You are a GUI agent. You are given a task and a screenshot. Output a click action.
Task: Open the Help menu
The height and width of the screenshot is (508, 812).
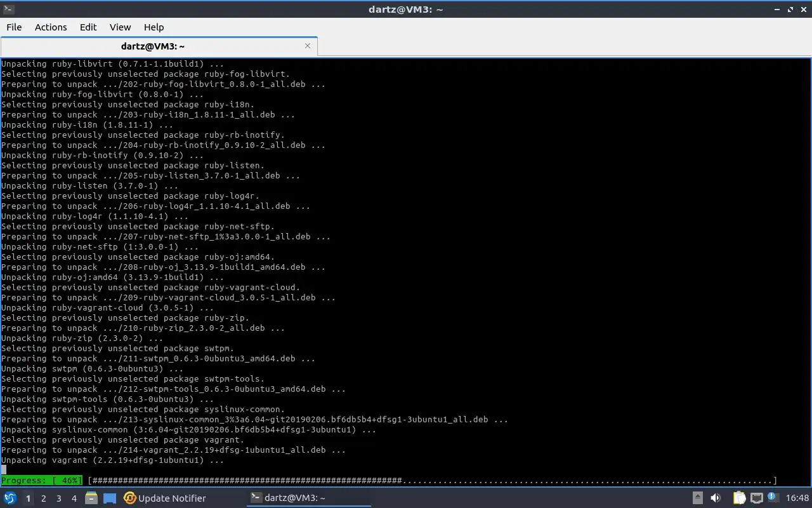(154, 27)
